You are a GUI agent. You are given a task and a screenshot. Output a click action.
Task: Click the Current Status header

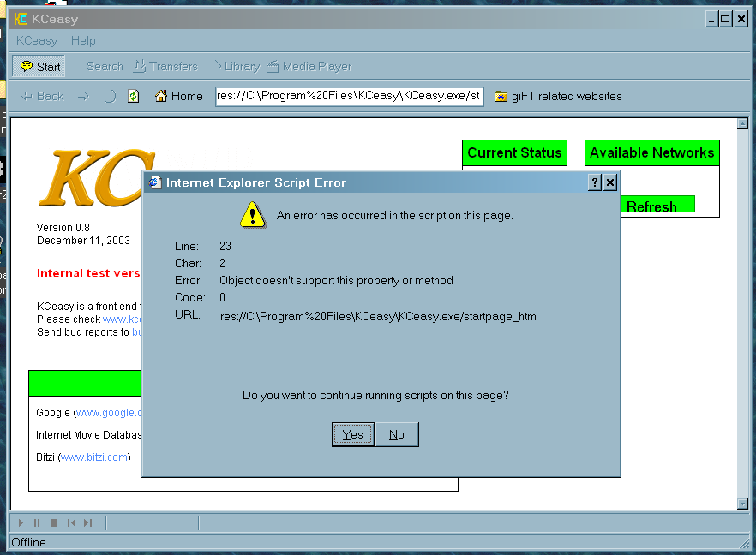point(514,152)
